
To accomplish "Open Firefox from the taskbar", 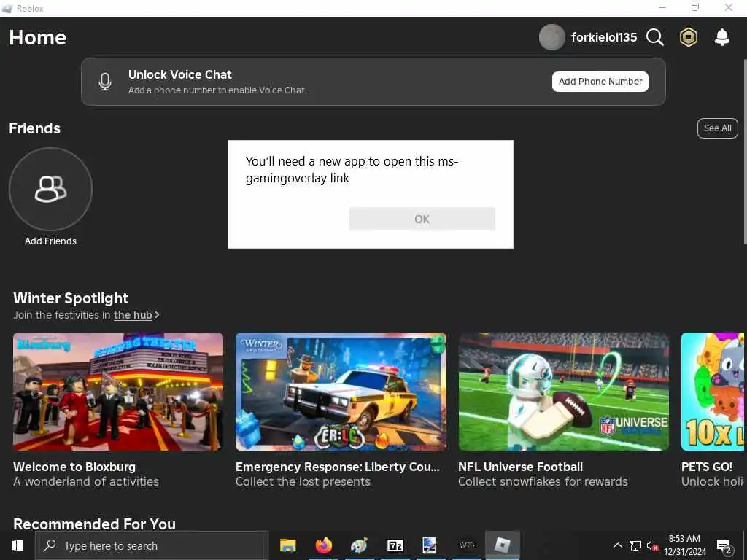I will (323, 545).
